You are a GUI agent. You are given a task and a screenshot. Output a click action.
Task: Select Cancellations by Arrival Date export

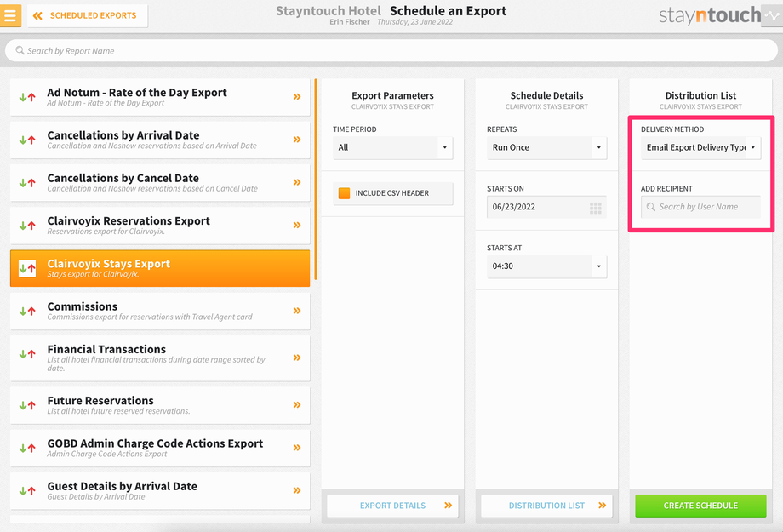coord(160,140)
